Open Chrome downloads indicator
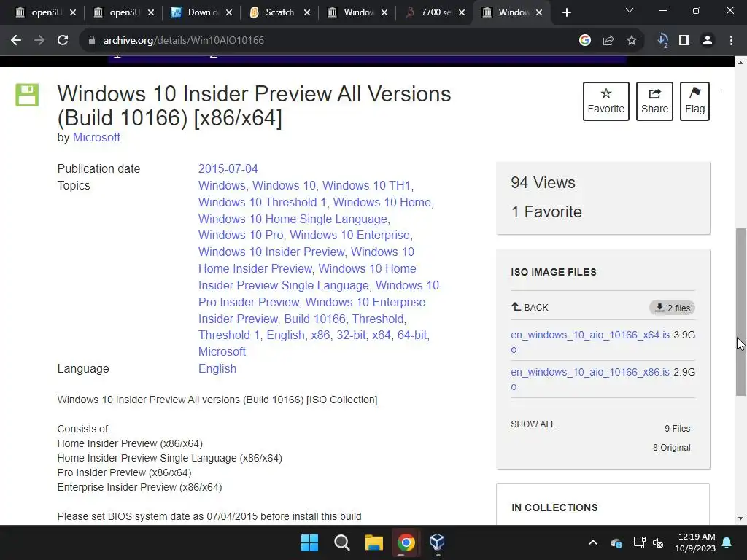747x560 pixels. point(662,41)
